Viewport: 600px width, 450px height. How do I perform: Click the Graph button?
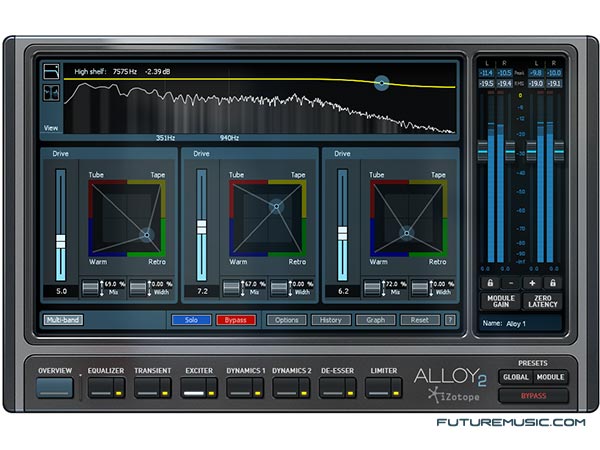click(x=375, y=320)
